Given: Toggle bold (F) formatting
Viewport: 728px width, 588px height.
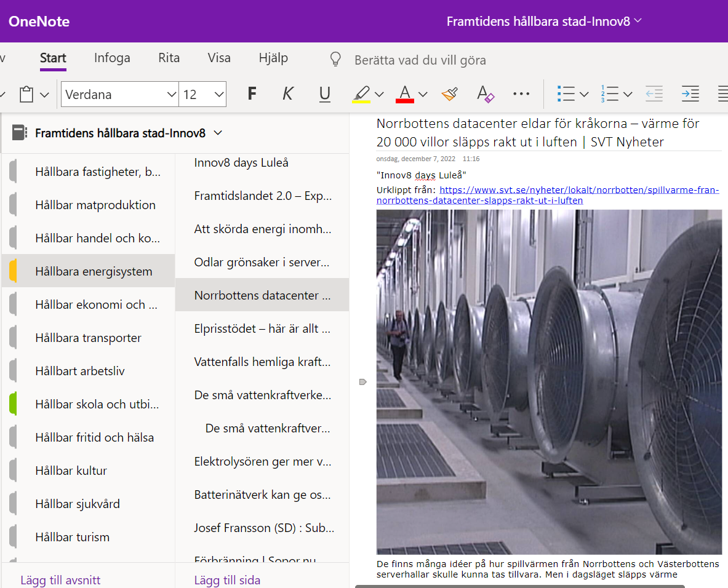Looking at the screenshot, I should [252, 93].
